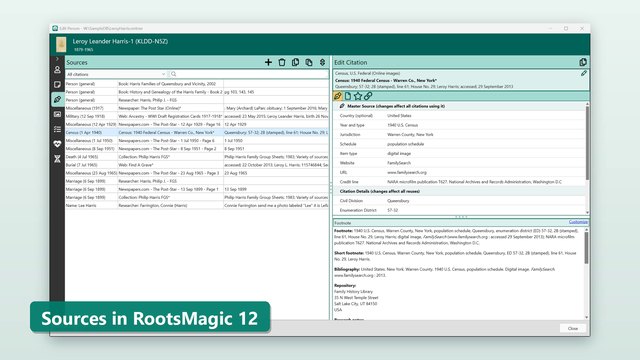
Task: Click the Customize link above footnote
Action: tap(578, 222)
